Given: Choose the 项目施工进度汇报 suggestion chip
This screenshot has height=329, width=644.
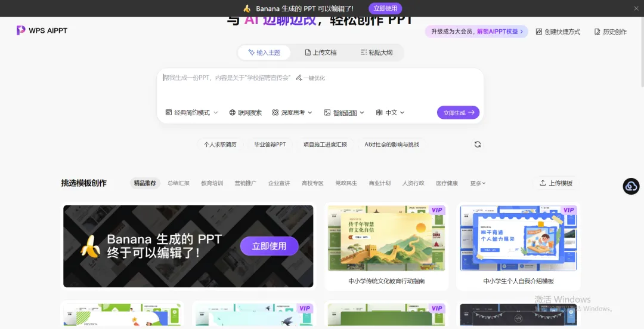Looking at the screenshot, I should [326, 144].
